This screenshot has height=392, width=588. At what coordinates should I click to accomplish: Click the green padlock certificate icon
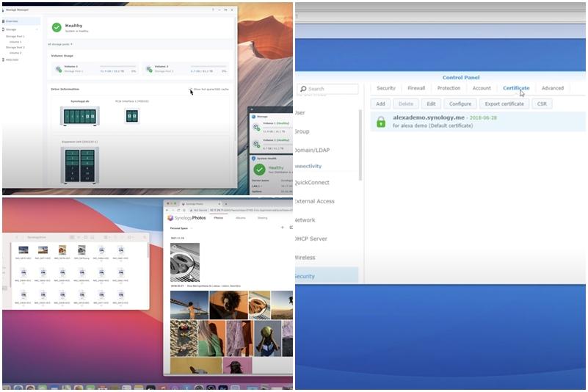[380, 122]
